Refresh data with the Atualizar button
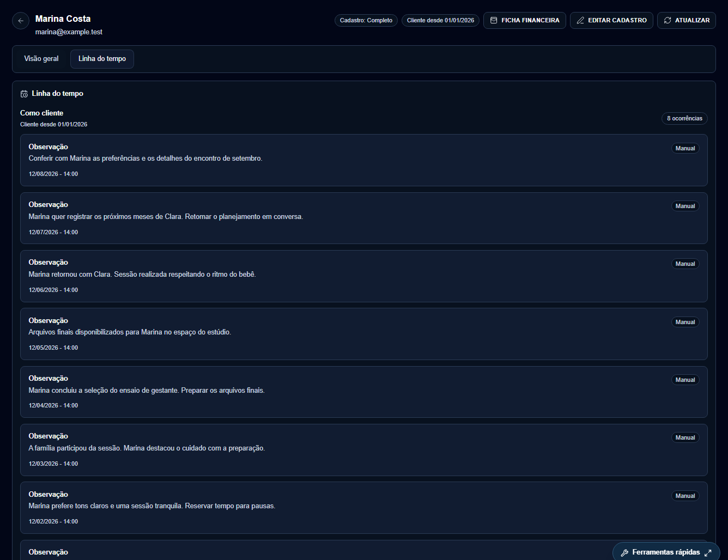Image resolution: width=728 pixels, height=560 pixels. pyautogui.click(x=687, y=20)
